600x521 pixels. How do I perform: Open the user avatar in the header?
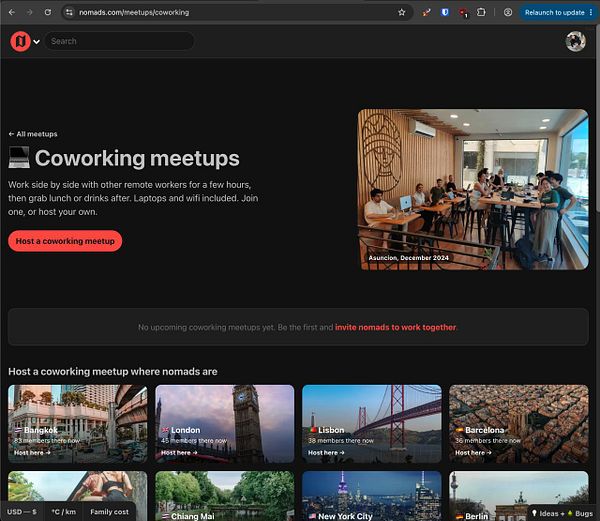click(x=576, y=41)
